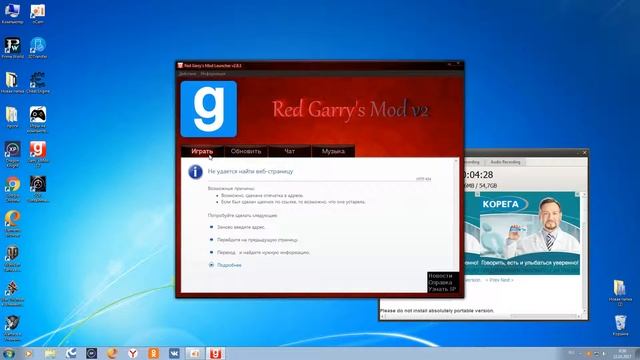640x360 pixels.
Task: Open the Чат tab
Action: coord(289,151)
